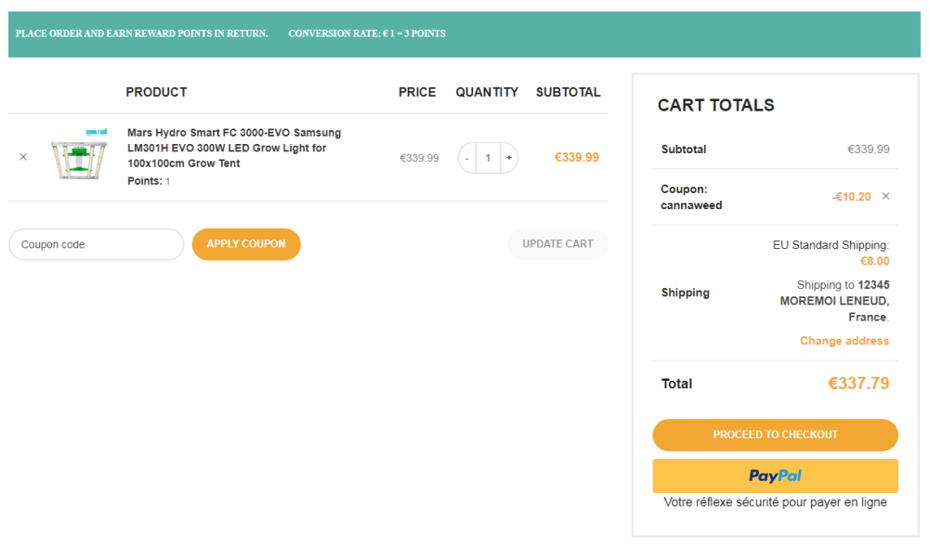
Task: Click the QUANTITY column header
Action: (x=487, y=92)
